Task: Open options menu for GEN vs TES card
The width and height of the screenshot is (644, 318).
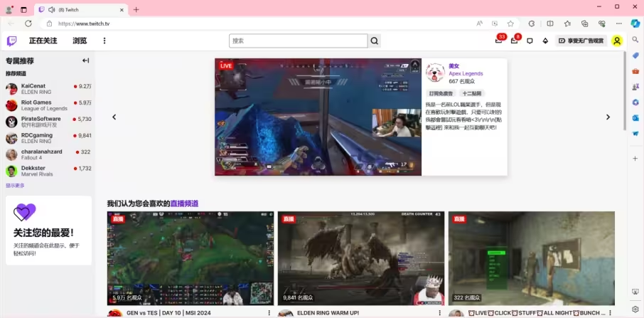Action: 269,313
